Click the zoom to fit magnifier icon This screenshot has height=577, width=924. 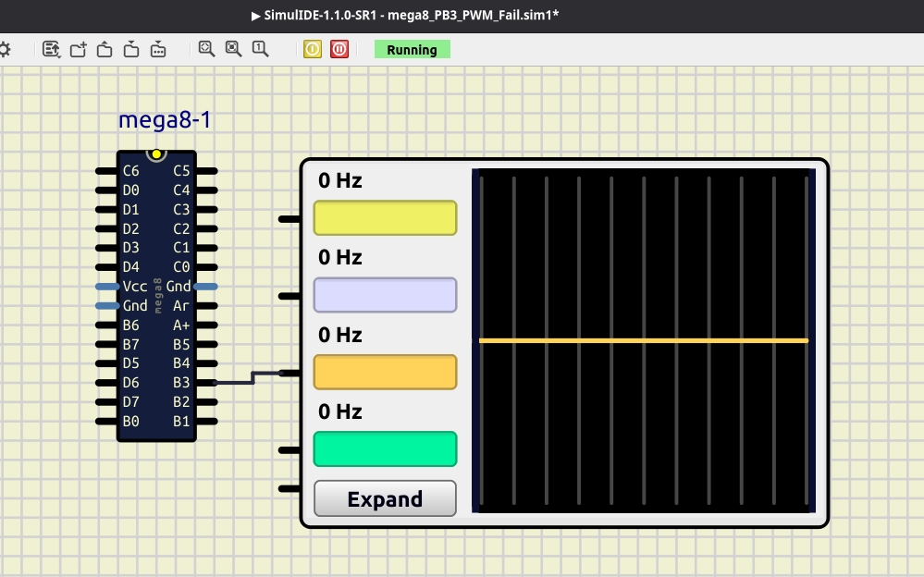point(207,49)
